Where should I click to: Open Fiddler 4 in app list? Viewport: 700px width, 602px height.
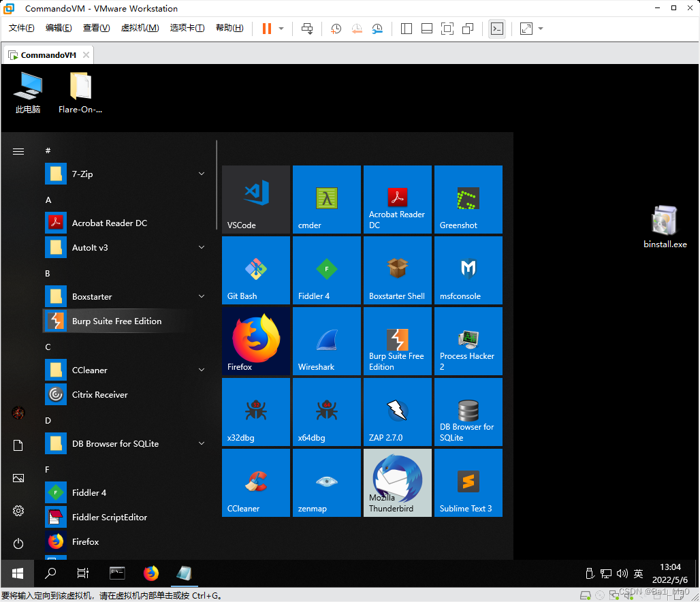(125, 492)
